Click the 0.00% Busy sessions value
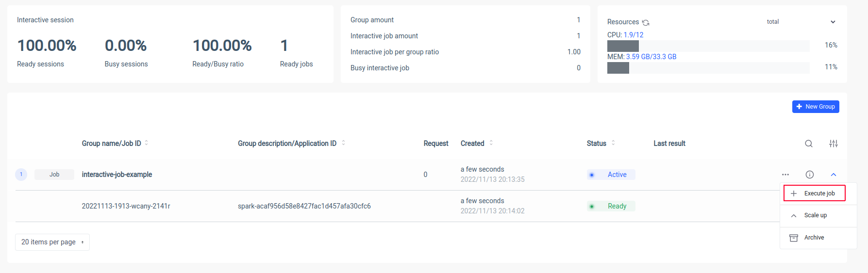868x273 pixels. click(x=126, y=46)
